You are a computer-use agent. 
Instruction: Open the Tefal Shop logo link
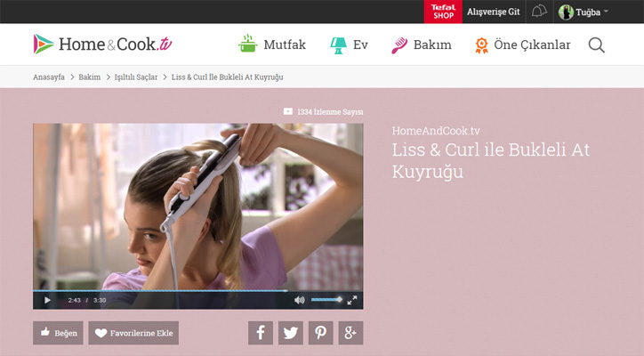tap(443, 12)
